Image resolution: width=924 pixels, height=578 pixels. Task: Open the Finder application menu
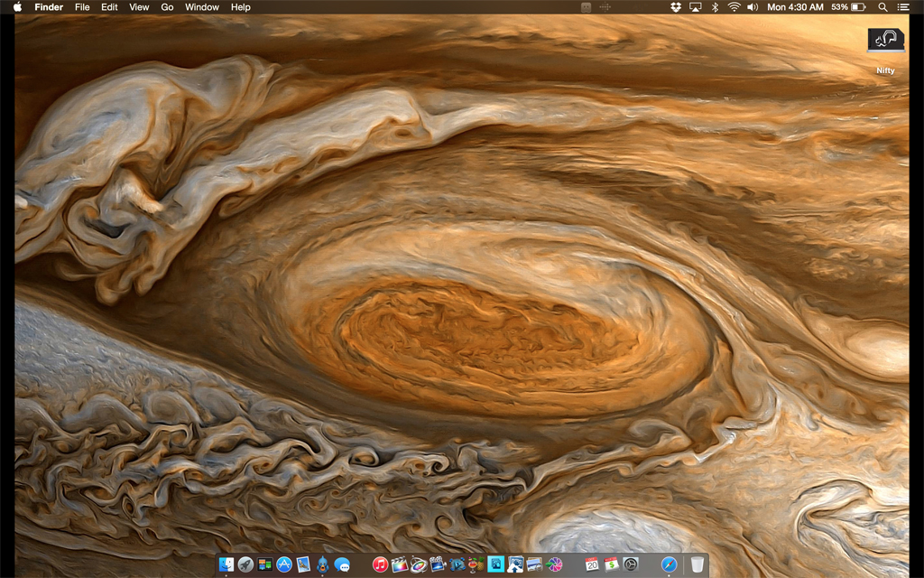49,7
